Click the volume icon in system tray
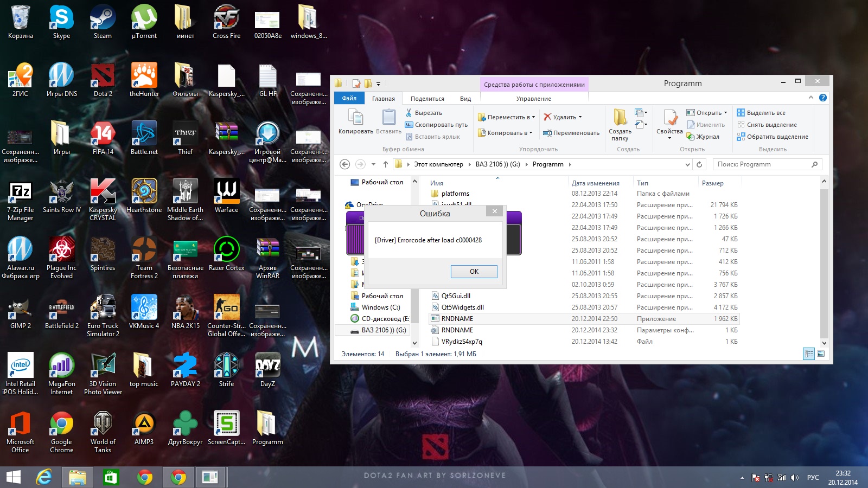 click(x=795, y=478)
